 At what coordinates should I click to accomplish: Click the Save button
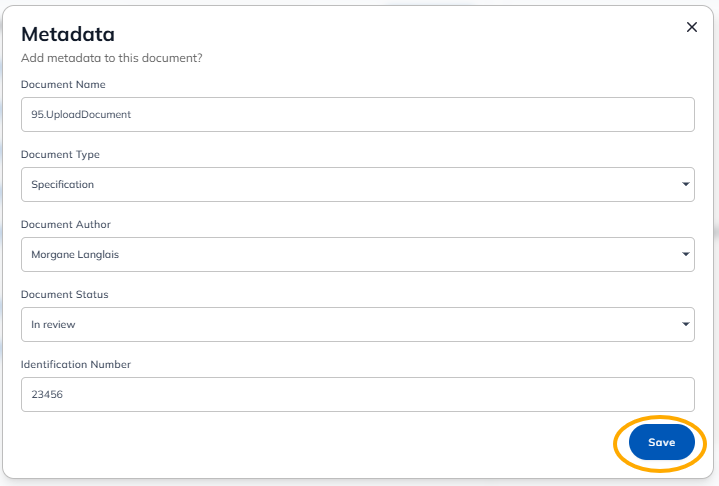661,442
